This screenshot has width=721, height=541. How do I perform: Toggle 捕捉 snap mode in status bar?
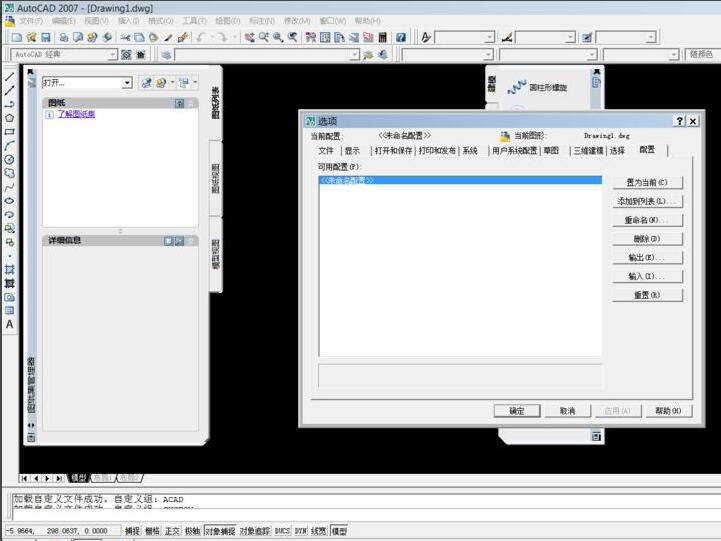132,531
